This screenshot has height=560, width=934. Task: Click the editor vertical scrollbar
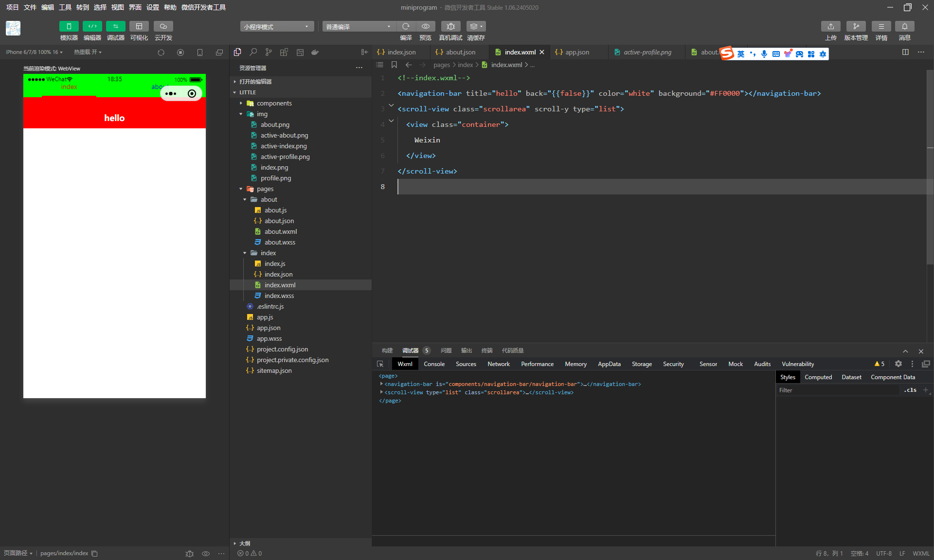(930, 168)
